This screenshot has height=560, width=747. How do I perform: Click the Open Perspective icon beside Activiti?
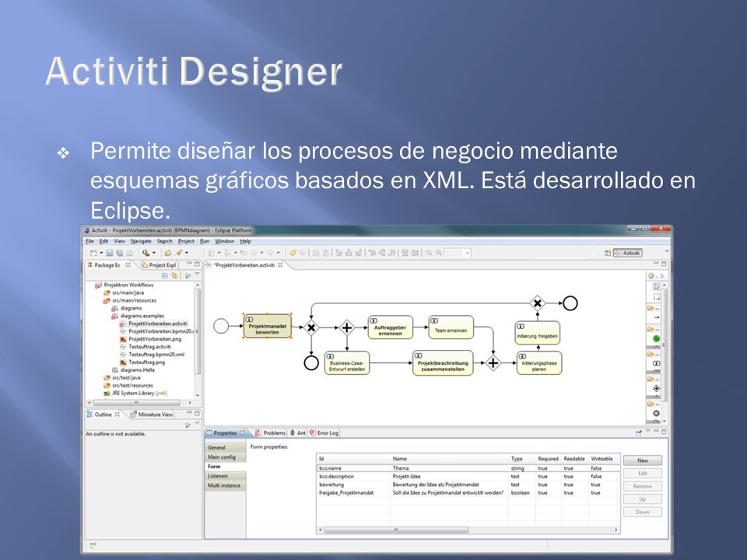coord(608,253)
